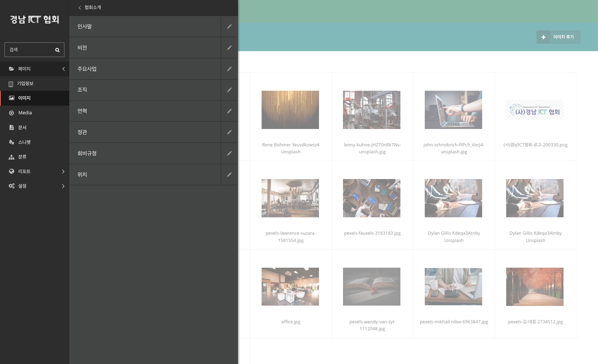This screenshot has width=598, height=364.
Task: Click the pexels-김-대정-2734512.jpg filename
Action: point(535,322)
